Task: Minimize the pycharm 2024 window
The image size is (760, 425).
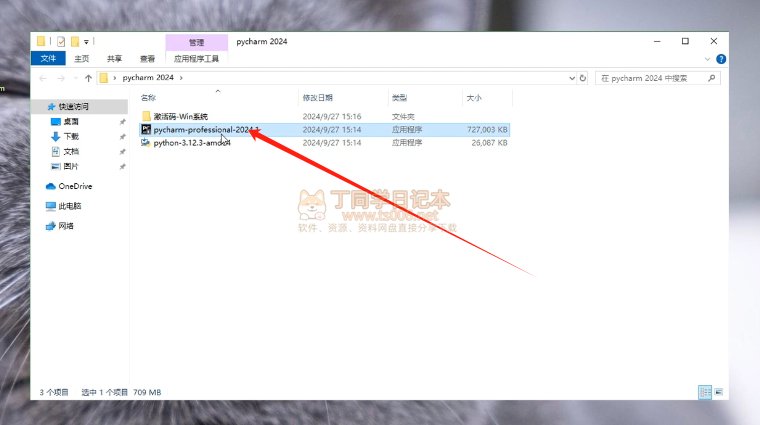Action: click(x=657, y=42)
